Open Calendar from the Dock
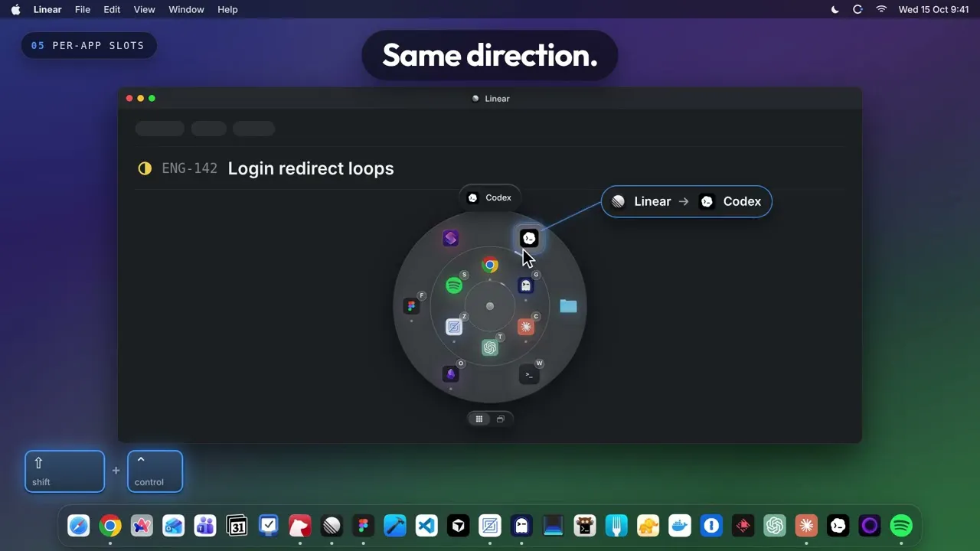 237,526
